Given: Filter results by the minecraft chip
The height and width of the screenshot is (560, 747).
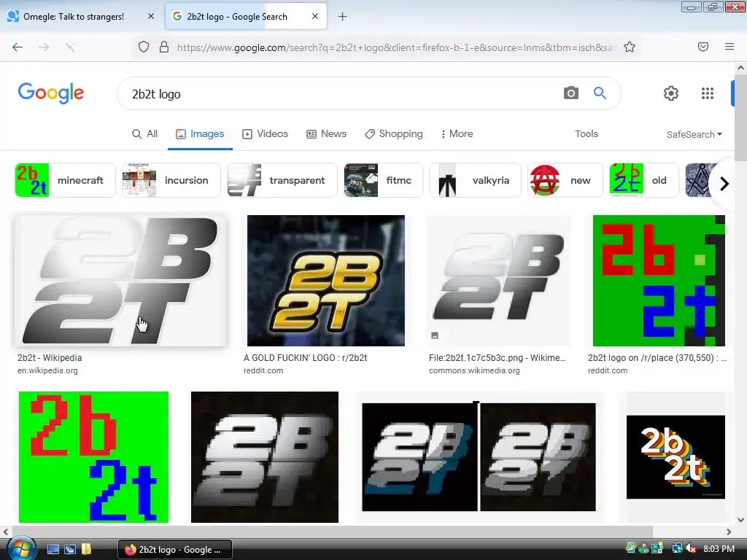Looking at the screenshot, I should tap(65, 180).
